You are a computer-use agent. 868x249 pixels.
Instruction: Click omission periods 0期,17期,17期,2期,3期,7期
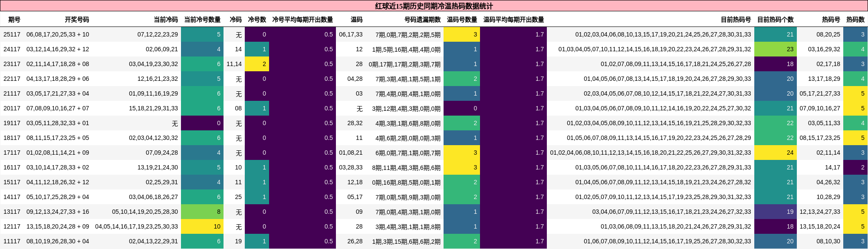click(404, 64)
